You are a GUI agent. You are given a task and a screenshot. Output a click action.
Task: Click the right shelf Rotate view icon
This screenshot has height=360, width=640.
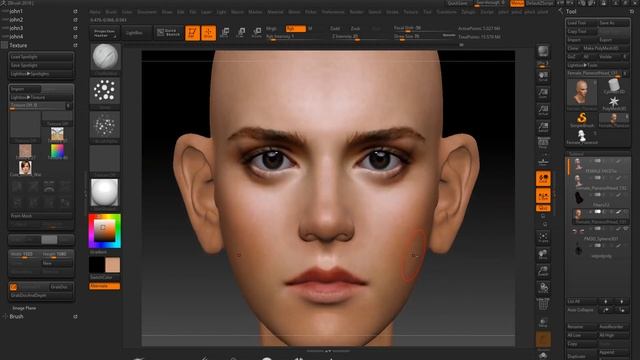point(543,288)
